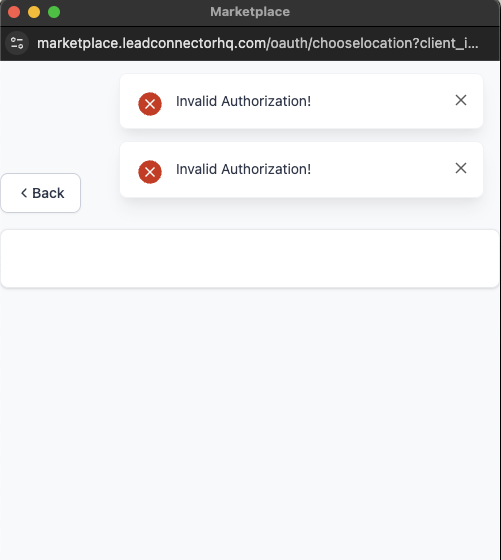Viewport: 501px width, 560px height.
Task: Click the red error icon in top toast
Action: pos(150,104)
